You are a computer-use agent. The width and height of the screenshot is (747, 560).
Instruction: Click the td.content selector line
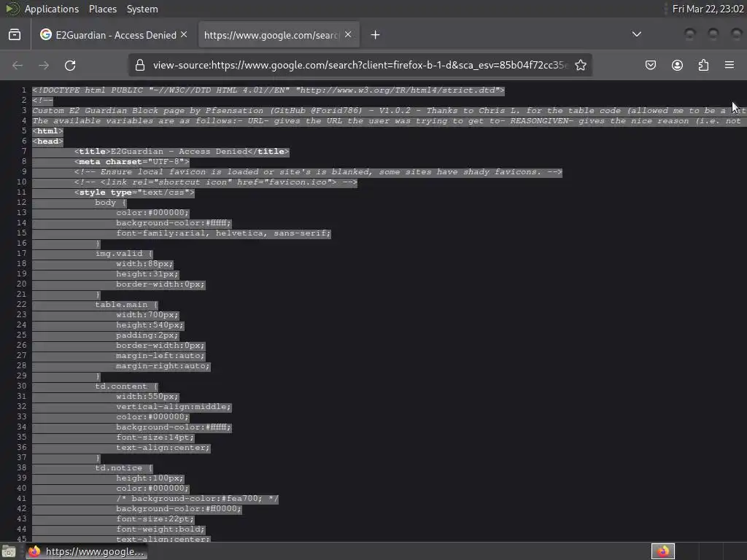126,386
